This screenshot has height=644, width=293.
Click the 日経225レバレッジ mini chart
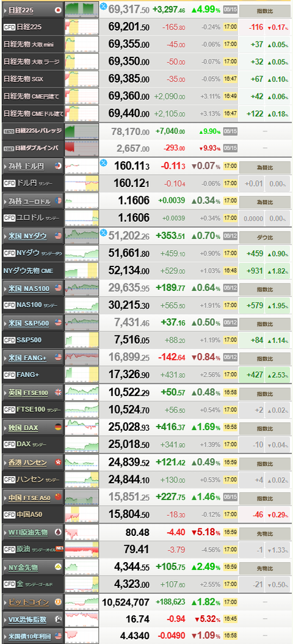82,131
